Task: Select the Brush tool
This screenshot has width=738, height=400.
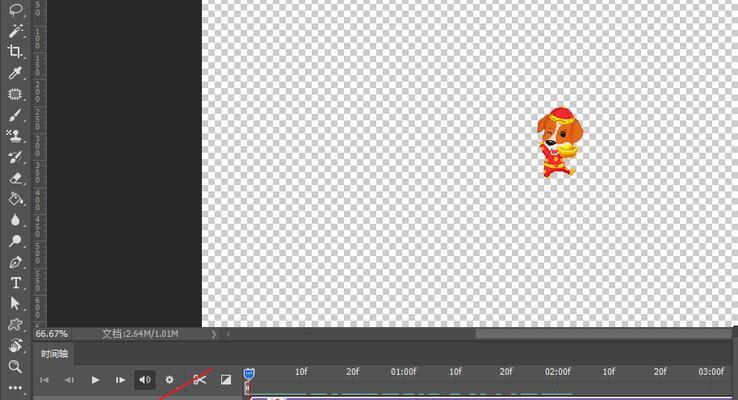Action: coord(15,115)
